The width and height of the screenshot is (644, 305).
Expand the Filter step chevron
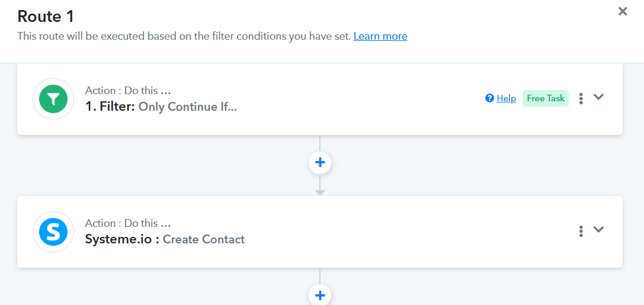click(x=598, y=97)
